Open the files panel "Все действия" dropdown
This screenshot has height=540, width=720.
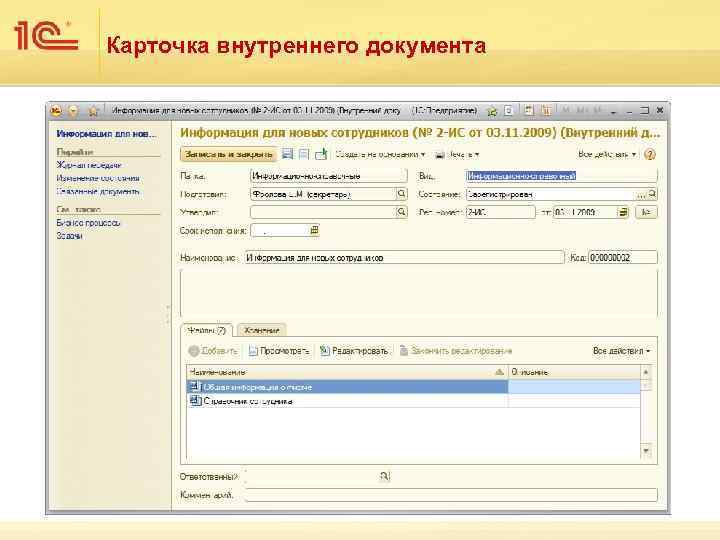621,351
